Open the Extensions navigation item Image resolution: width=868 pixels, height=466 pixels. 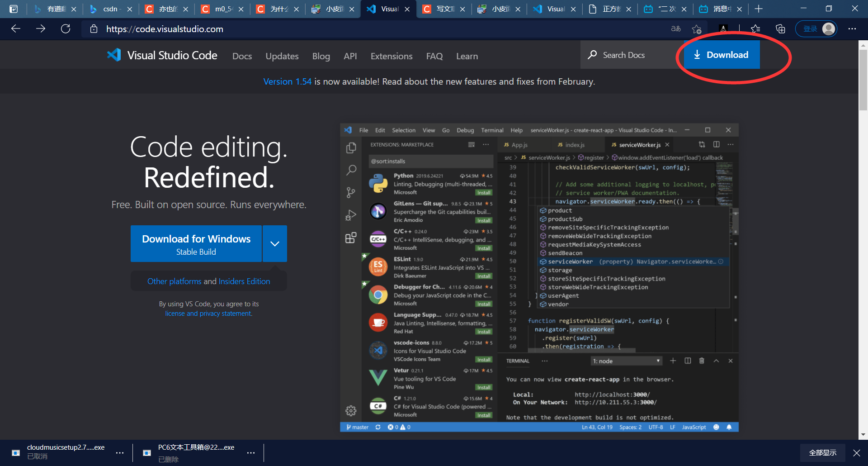(x=392, y=56)
